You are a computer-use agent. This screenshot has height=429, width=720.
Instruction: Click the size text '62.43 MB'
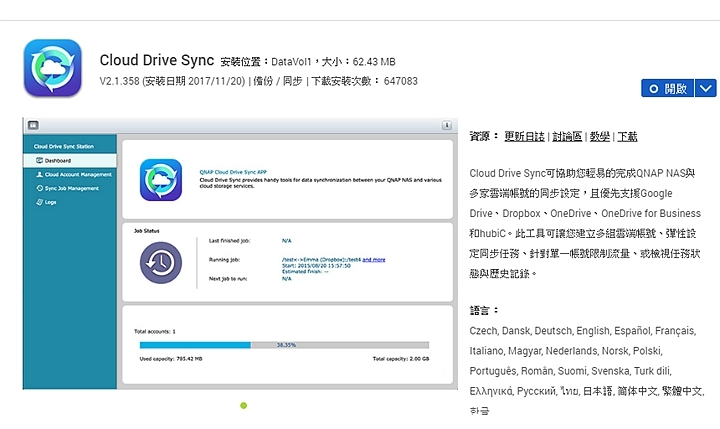click(x=374, y=62)
